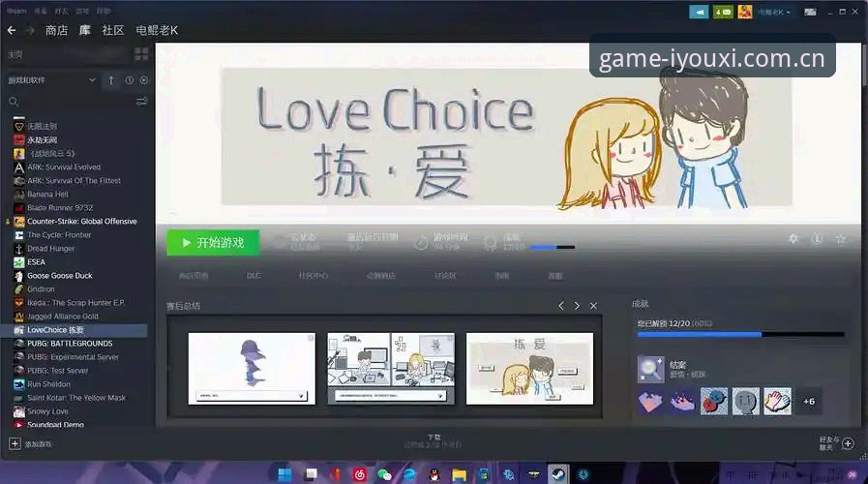Select Dread Hunger in library

click(x=51, y=249)
